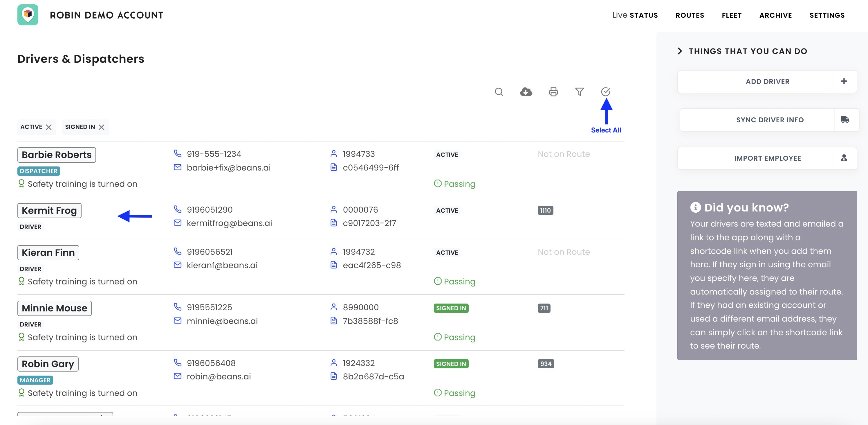
Task: Click barbie+fix@beans.ai email address
Action: pyautogui.click(x=228, y=168)
